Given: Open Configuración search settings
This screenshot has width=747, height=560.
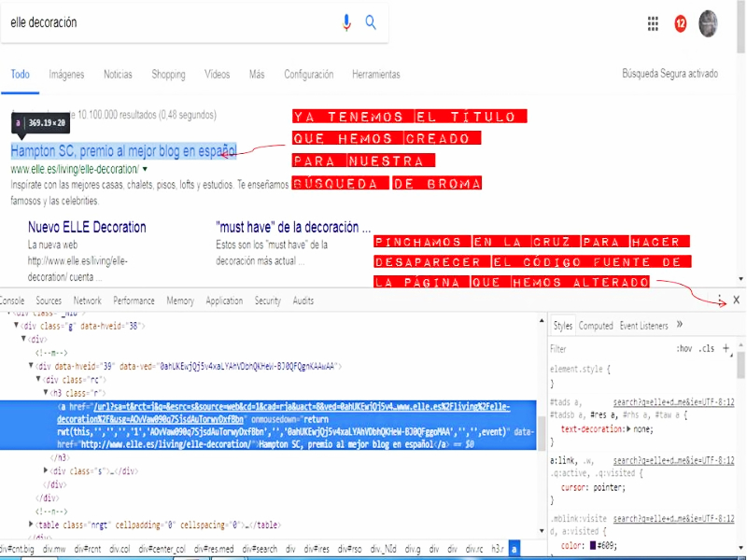Looking at the screenshot, I should [x=309, y=75].
